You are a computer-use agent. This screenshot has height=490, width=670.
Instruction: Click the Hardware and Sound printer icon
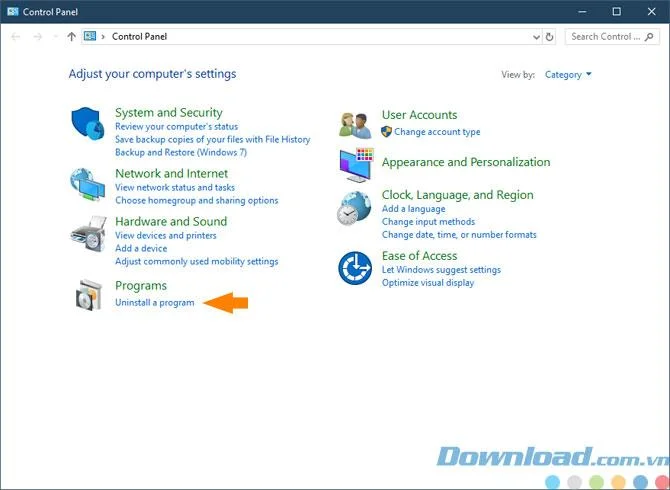[88, 234]
